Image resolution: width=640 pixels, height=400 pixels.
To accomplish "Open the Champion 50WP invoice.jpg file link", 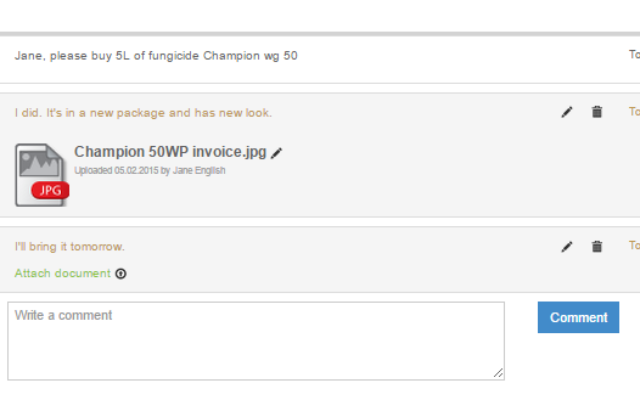I will click(170, 152).
